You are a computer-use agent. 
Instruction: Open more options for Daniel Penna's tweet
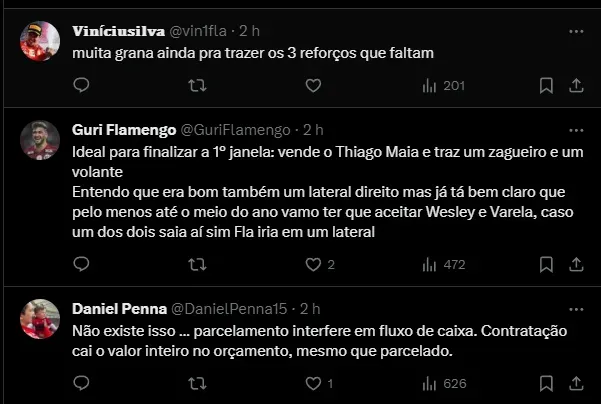click(575, 308)
